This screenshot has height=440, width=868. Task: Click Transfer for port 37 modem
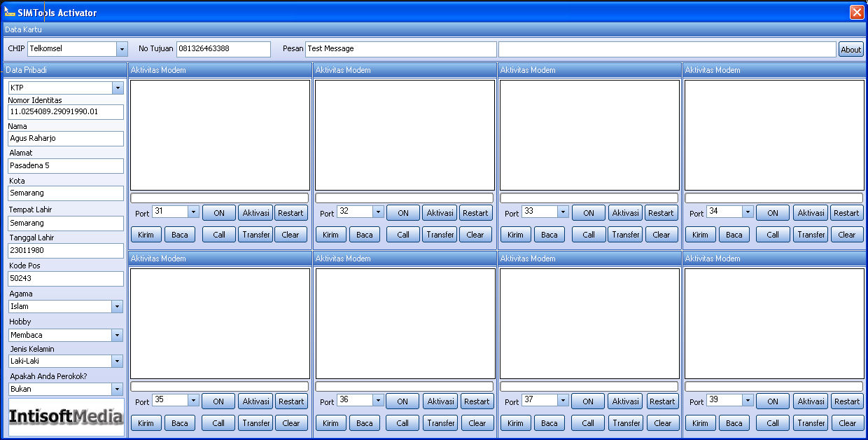(x=626, y=423)
